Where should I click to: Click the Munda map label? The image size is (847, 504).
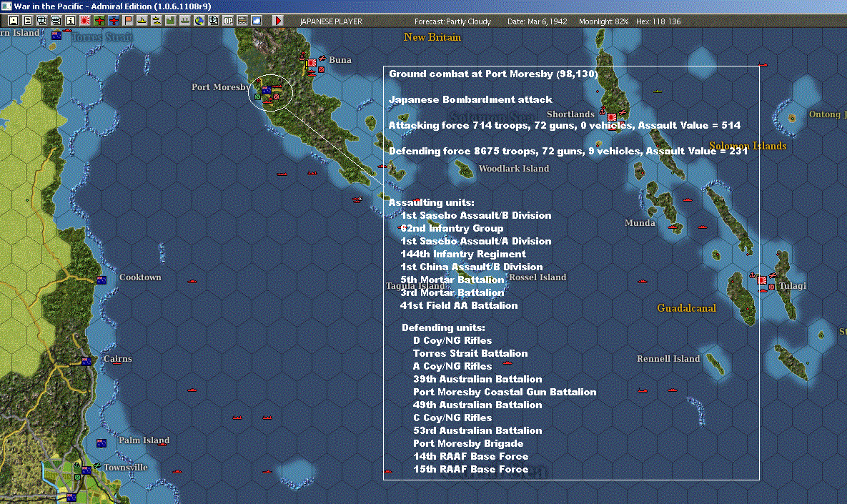(x=640, y=222)
